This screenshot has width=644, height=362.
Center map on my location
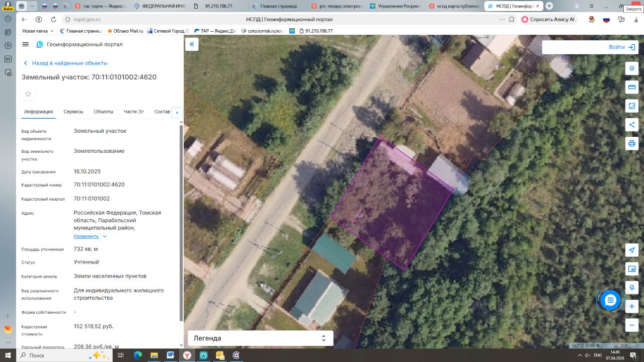(x=632, y=250)
